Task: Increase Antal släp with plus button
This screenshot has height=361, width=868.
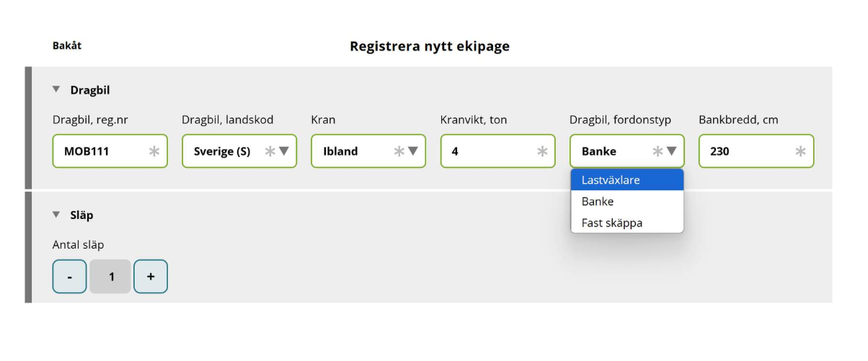Action: pos(151,277)
